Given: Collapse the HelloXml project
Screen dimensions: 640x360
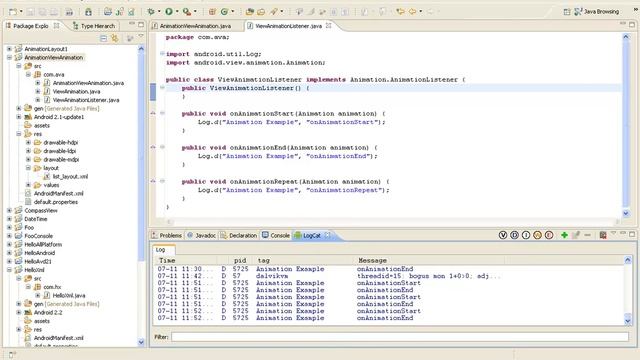Looking at the screenshot, I should tap(9, 270).
